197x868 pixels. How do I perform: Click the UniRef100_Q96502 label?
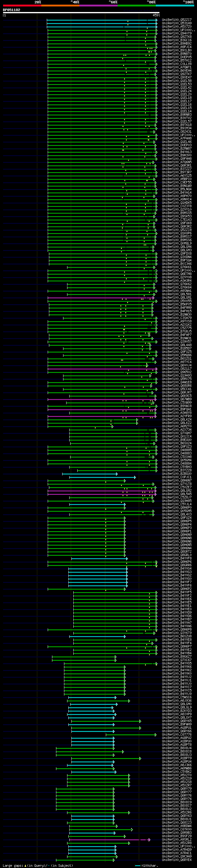point(177,372)
